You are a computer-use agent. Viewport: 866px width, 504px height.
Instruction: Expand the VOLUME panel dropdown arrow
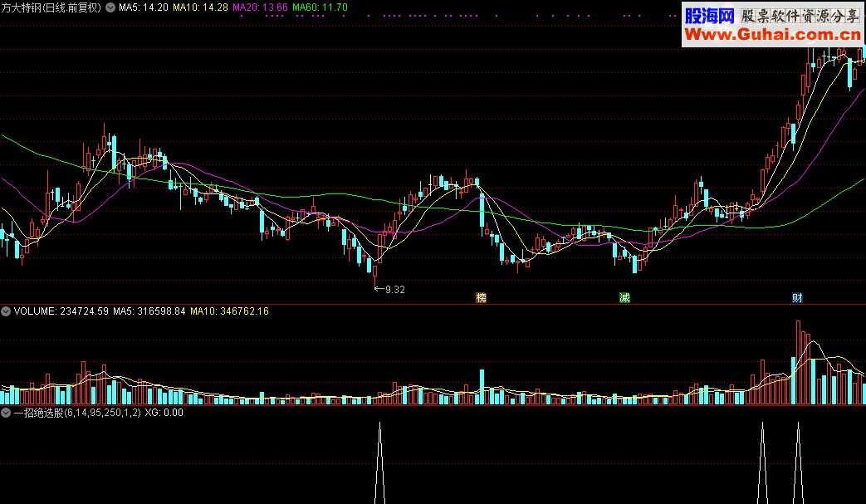point(6,311)
